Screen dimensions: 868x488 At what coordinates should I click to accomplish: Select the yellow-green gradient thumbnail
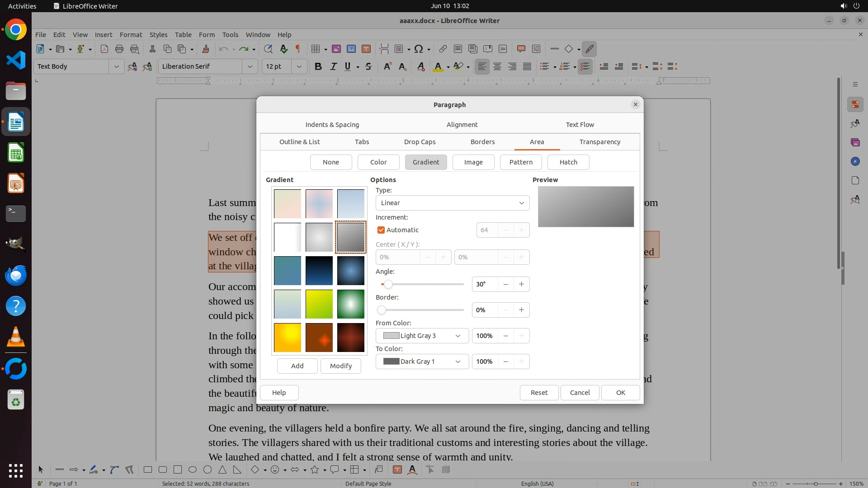pyautogui.click(x=319, y=304)
